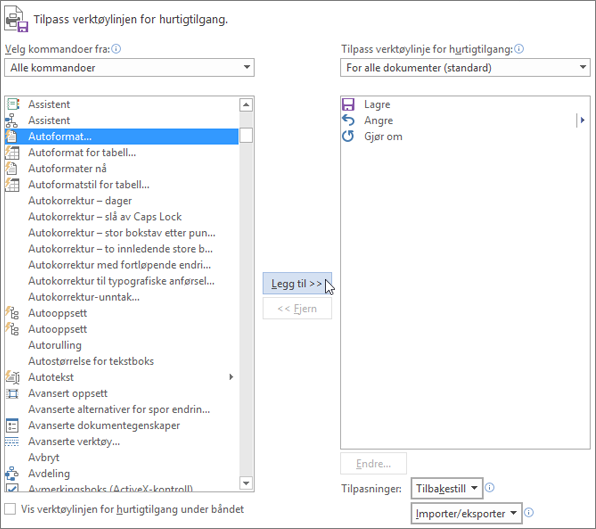Click the Angre undo icon
The height and width of the screenshot is (529, 596).
click(x=348, y=120)
